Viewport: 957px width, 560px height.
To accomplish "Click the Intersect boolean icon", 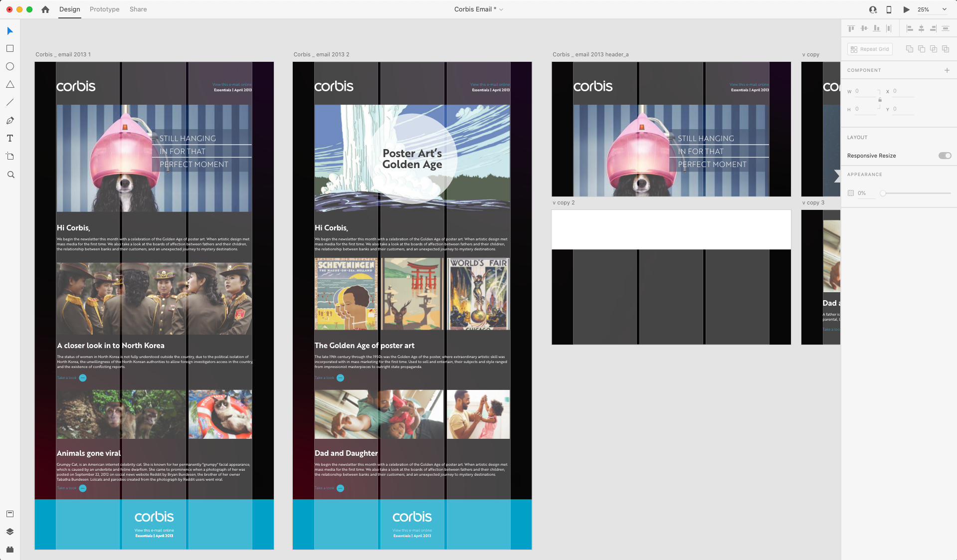I will point(934,49).
